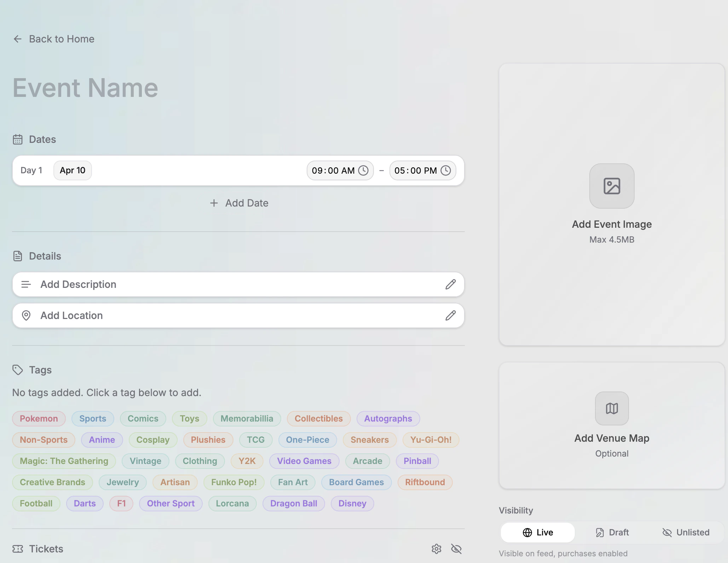Select the Creative Brands tag
This screenshot has height=563, width=728.
(53, 482)
